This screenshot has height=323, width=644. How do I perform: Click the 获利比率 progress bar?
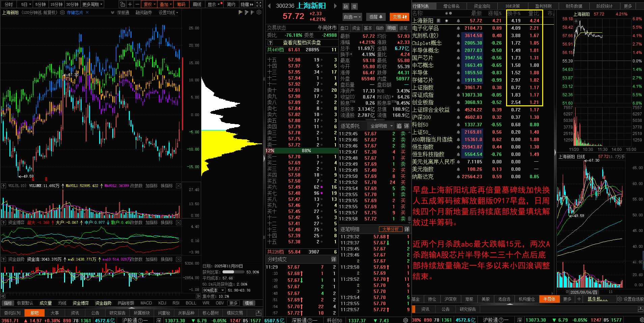tap(233, 272)
